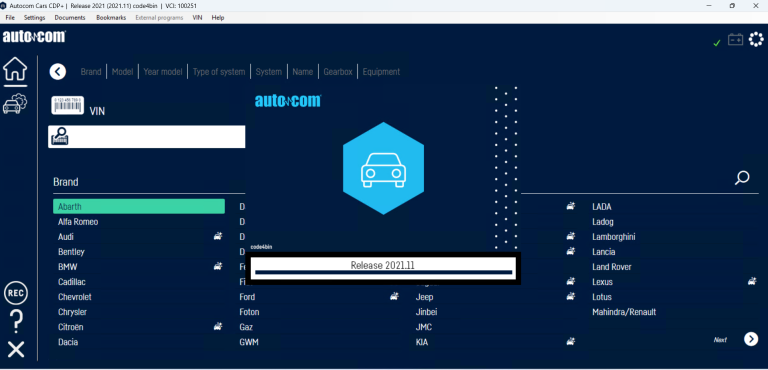Open the Documents menu

70,18
